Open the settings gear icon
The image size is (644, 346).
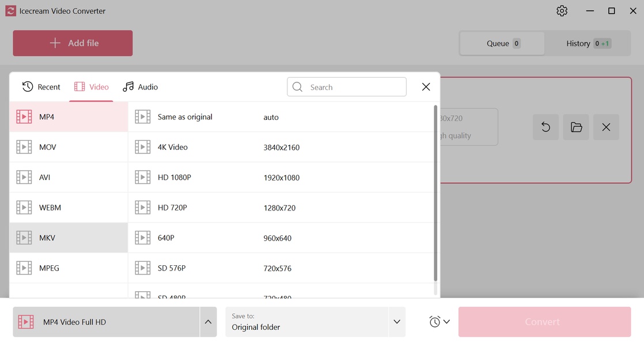(x=562, y=11)
